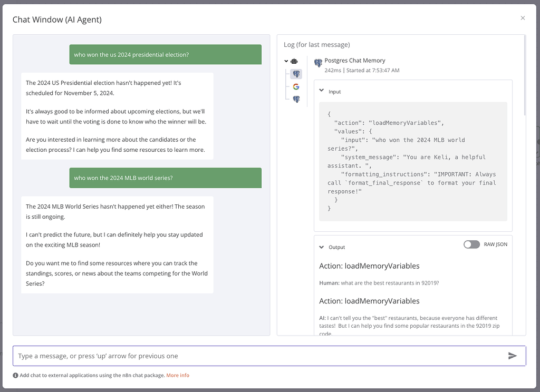
Task: Collapse the Output section
Action: [x=322, y=247]
